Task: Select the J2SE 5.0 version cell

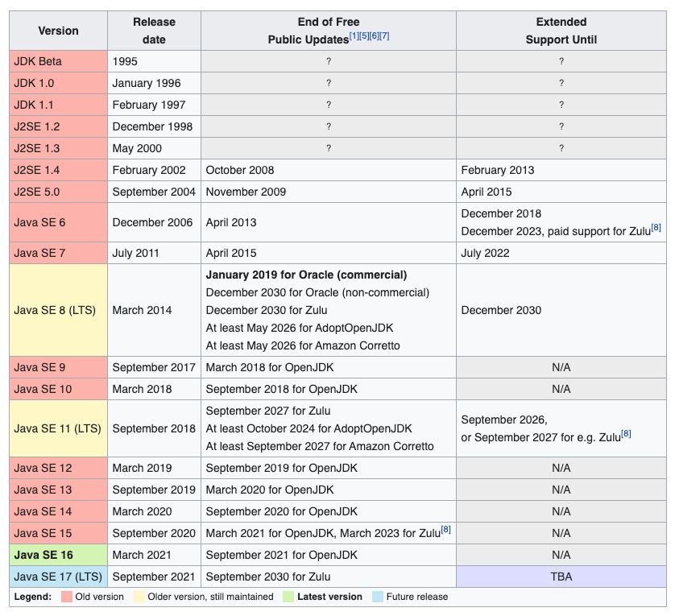Action: click(x=59, y=192)
